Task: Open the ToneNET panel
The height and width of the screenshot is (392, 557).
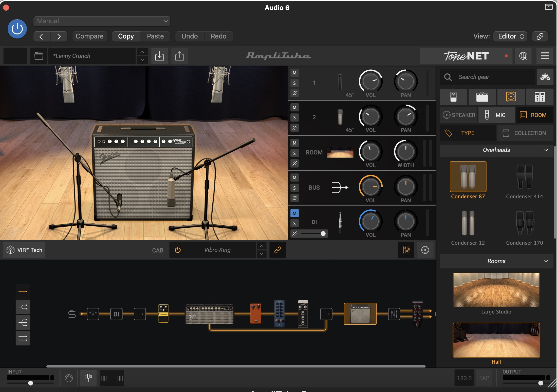Action: 466,56
